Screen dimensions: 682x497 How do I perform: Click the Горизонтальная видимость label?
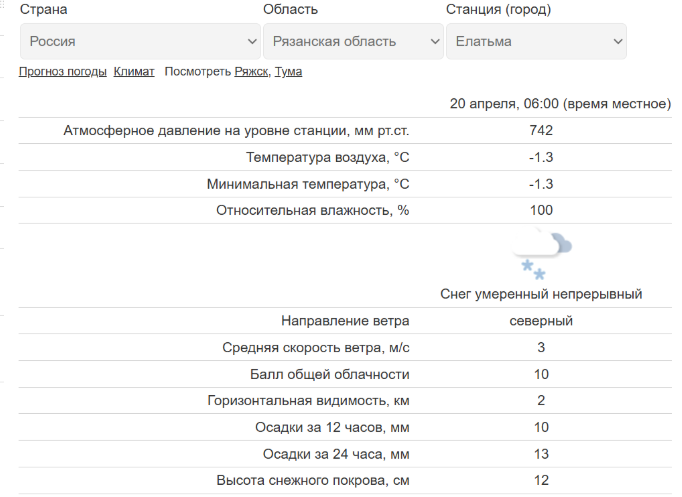click(308, 400)
